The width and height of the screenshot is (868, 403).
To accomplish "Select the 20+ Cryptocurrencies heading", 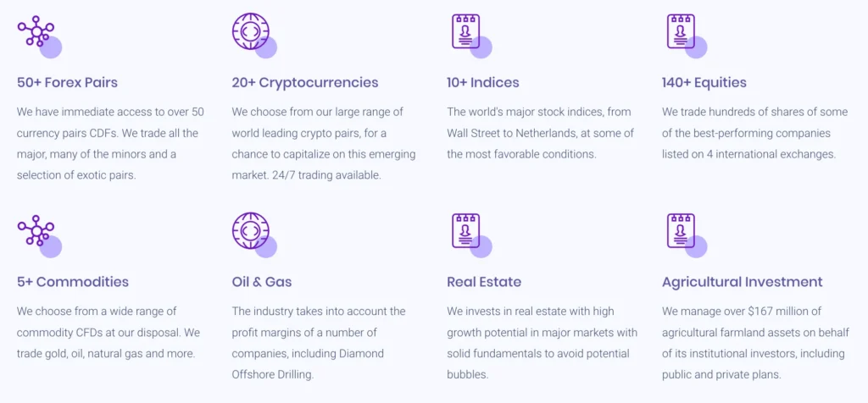I will coord(305,83).
